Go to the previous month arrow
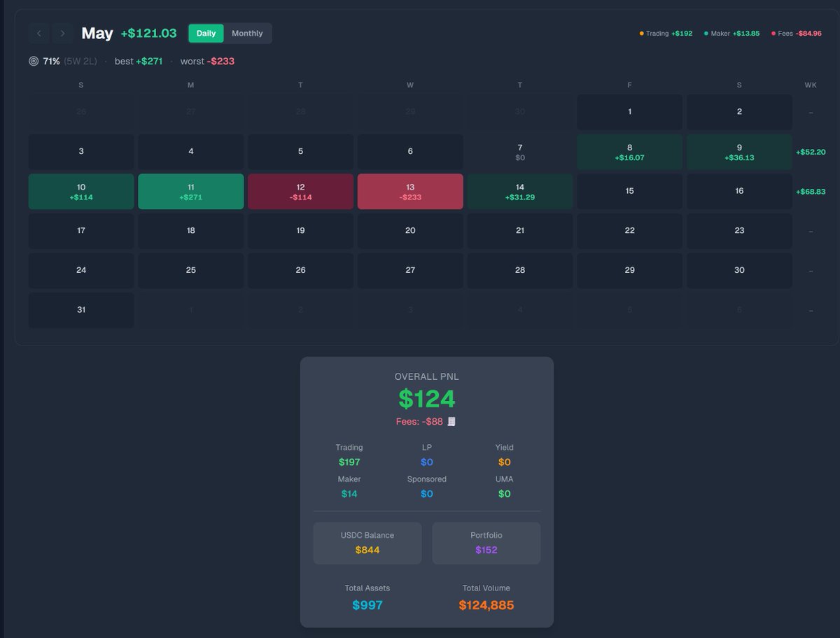The height and width of the screenshot is (638, 840). point(38,33)
